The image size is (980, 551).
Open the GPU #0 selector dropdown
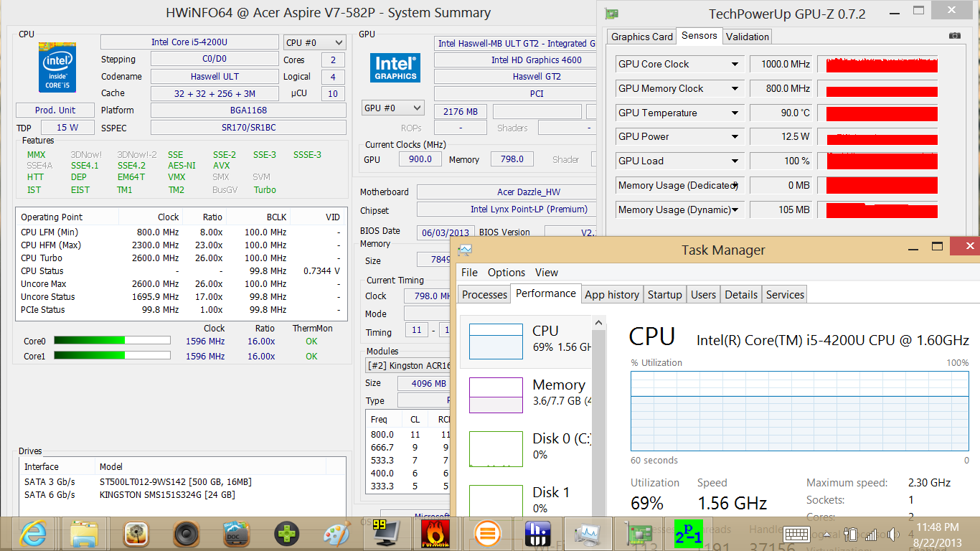point(393,108)
